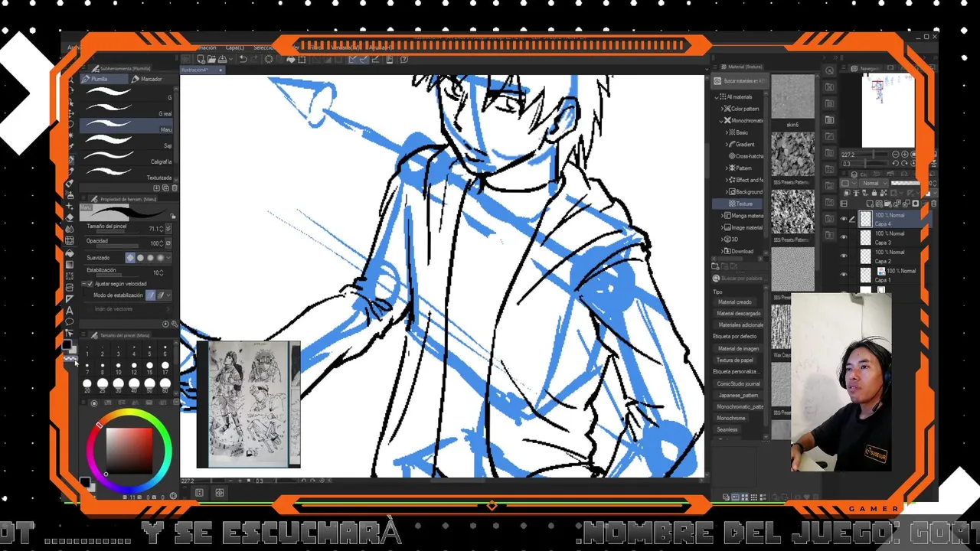
Task: Click the Open file toolbar icon
Action: (211, 59)
